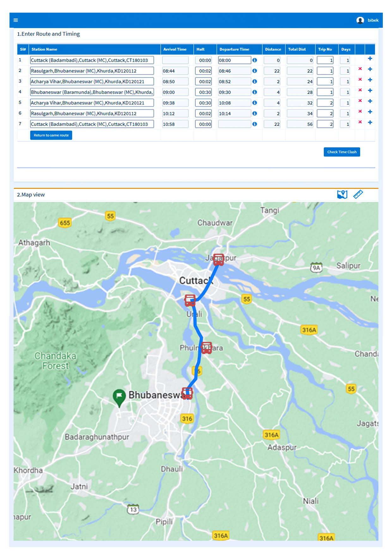Delete the Rasulgarh row 2 station
The image size is (392, 555).
(360, 69)
